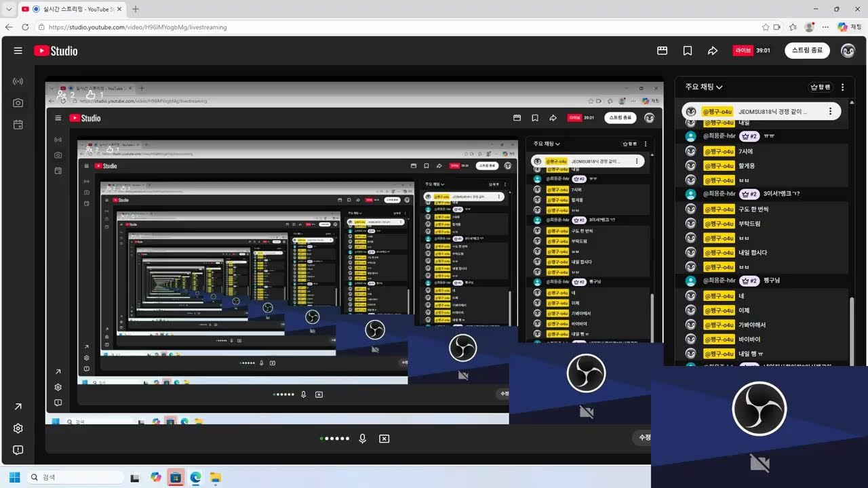Select the Webcam camera icon in the outermost sidebar
Screen dimensions: 868x488
pos(18,103)
